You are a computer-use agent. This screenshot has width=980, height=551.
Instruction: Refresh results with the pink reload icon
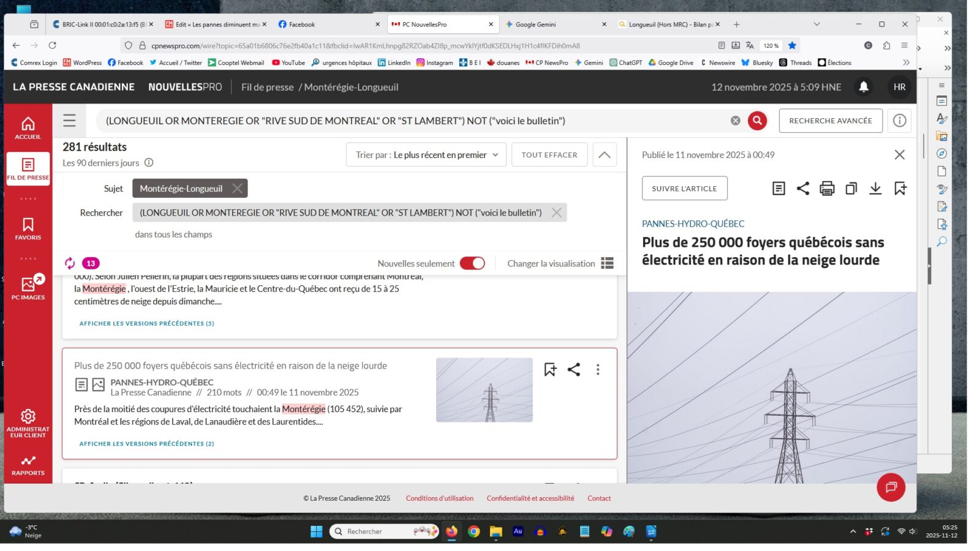point(70,263)
